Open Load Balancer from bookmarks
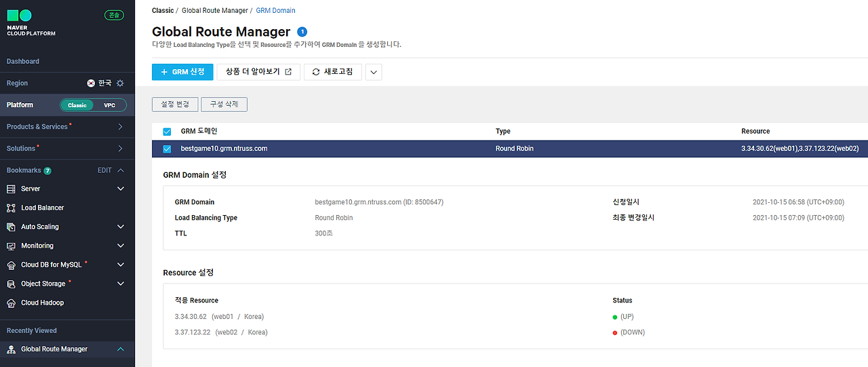This screenshot has height=367, width=868. click(43, 208)
